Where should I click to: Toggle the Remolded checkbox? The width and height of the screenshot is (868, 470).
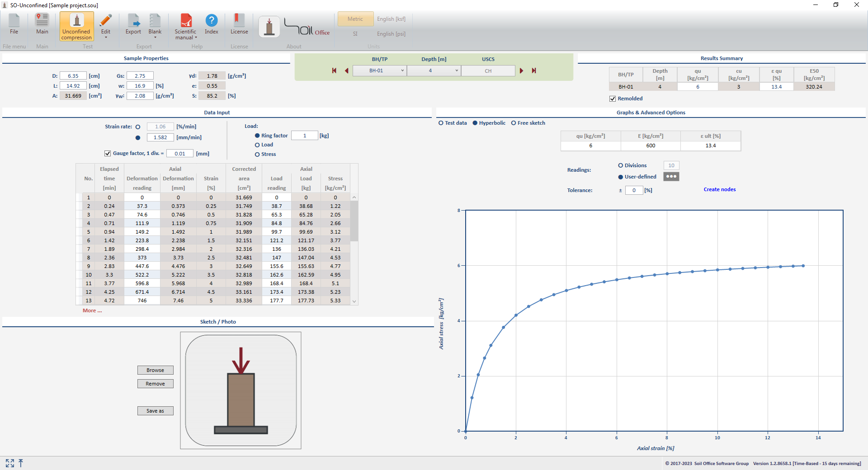613,99
